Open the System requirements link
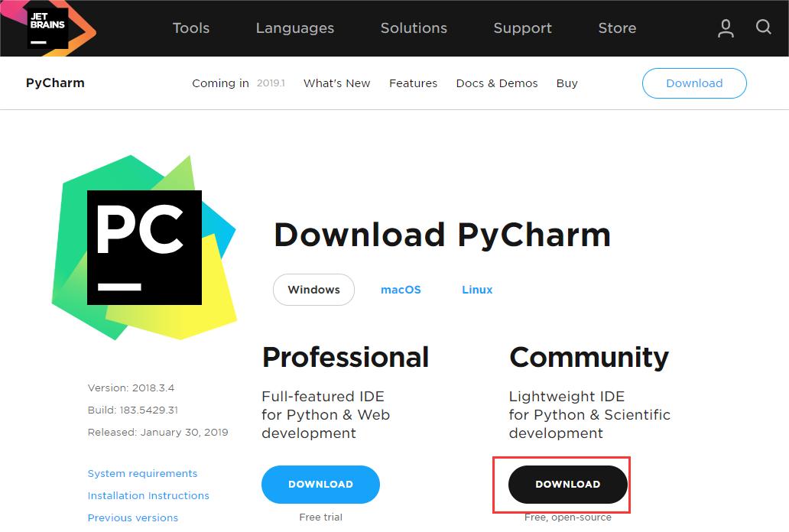 [142, 474]
